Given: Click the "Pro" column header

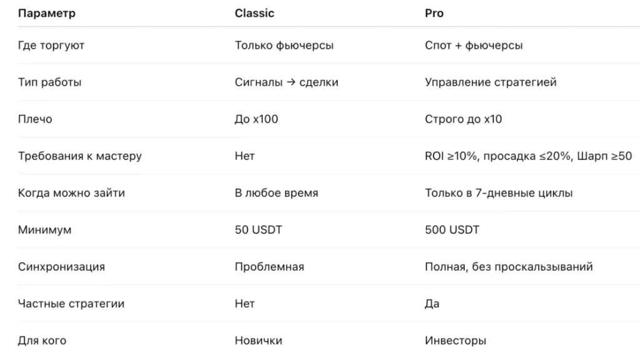Looking at the screenshot, I should pos(434,13).
